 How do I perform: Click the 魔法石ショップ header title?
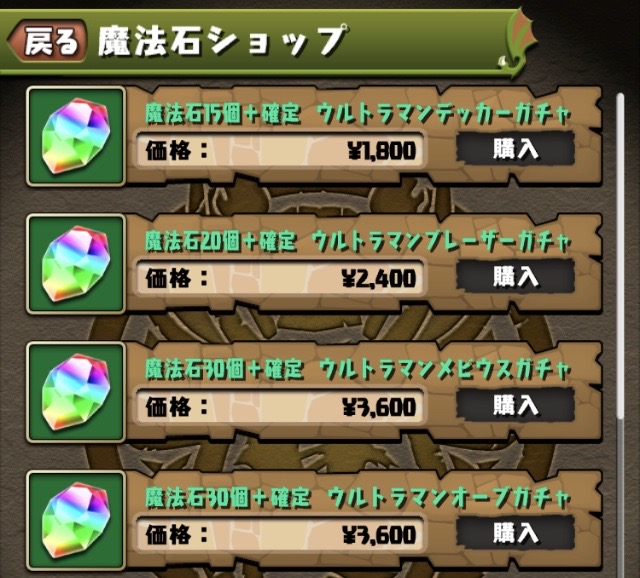[222, 41]
